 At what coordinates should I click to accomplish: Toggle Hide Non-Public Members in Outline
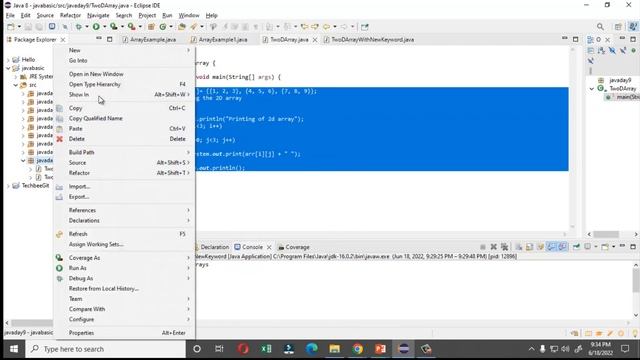point(633,50)
